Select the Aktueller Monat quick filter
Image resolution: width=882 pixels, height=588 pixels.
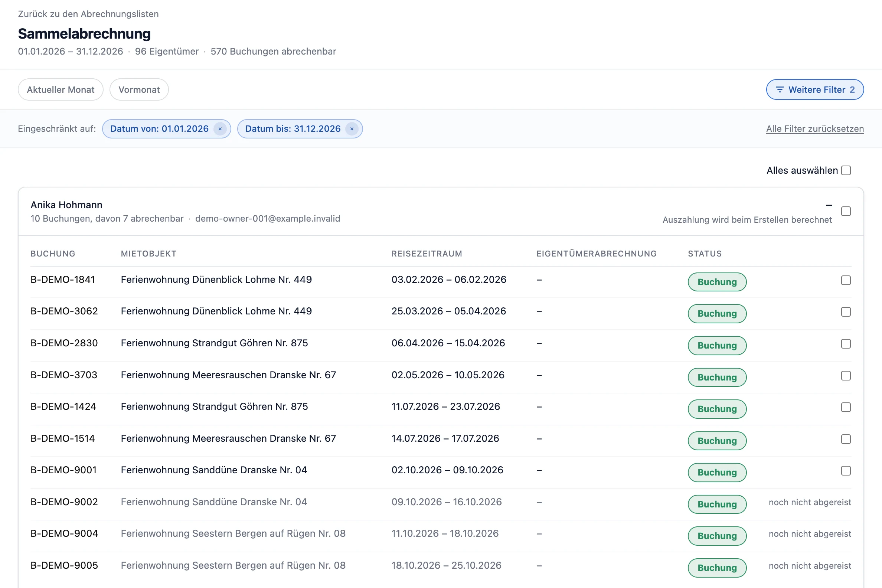point(61,89)
